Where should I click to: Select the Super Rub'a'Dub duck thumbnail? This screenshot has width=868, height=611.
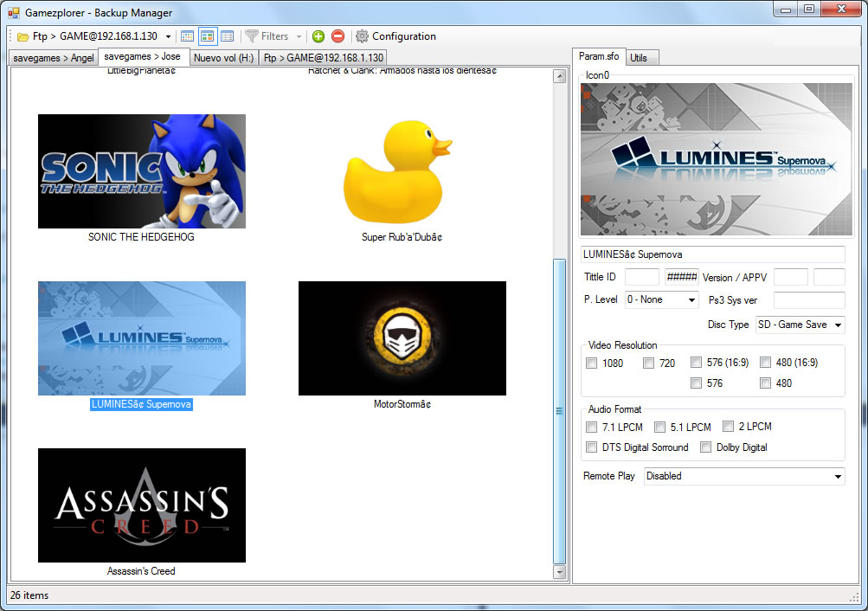pyautogui.click(x=399, y=171)
